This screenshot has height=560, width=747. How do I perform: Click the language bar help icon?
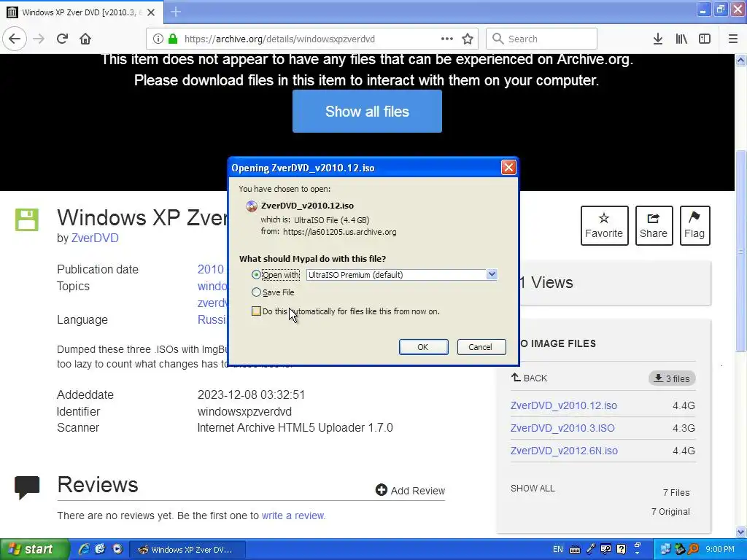coord(621,550)
